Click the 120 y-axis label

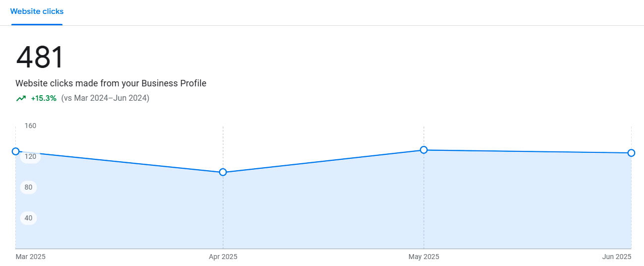coord(31,157)
